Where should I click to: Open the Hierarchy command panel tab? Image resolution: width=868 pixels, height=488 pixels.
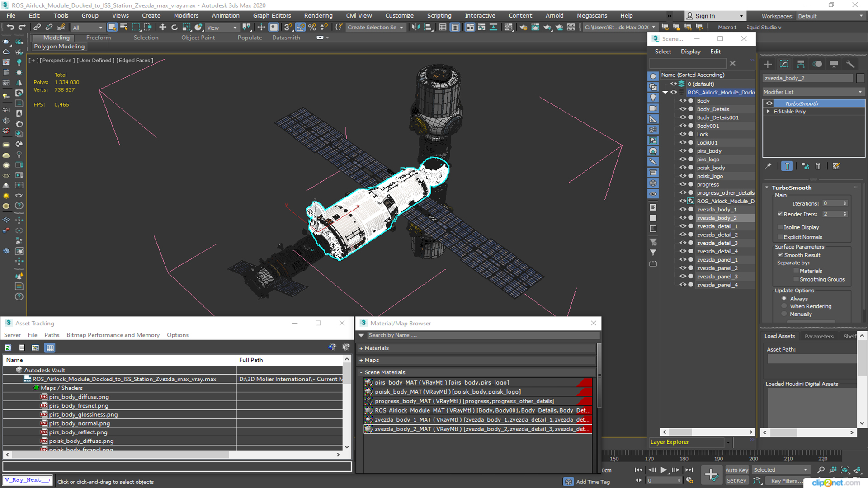801,64
